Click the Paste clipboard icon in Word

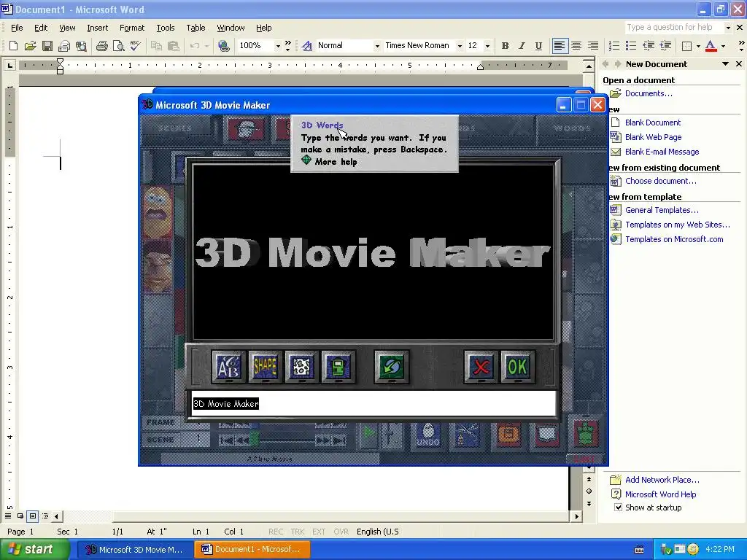[174, 46]
